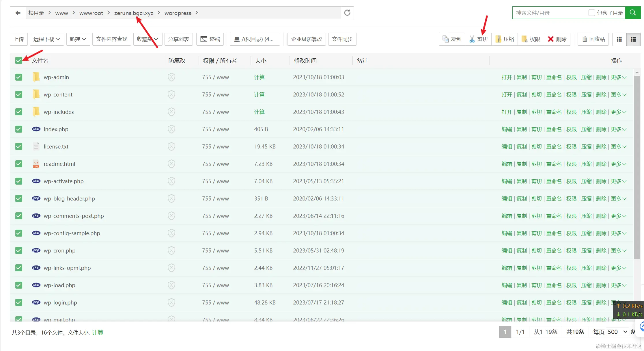The width and height of the screenshot is (644, 351).
Task: Expand More (更多) for index.php row
Action: coord(619,129)
